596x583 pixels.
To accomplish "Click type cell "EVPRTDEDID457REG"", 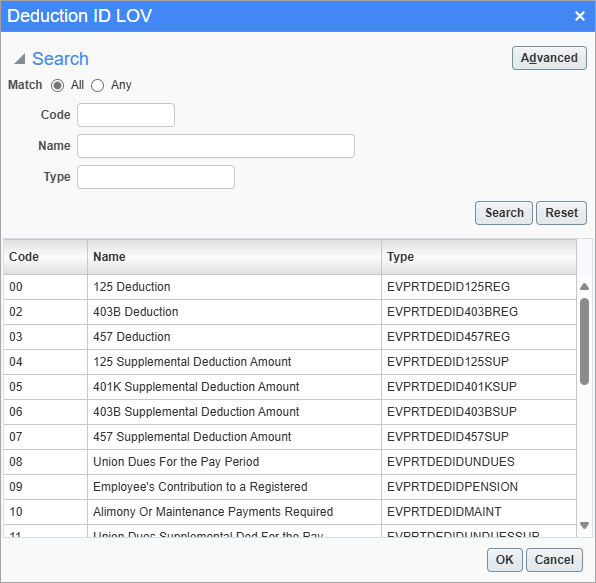I will [479, 337].
